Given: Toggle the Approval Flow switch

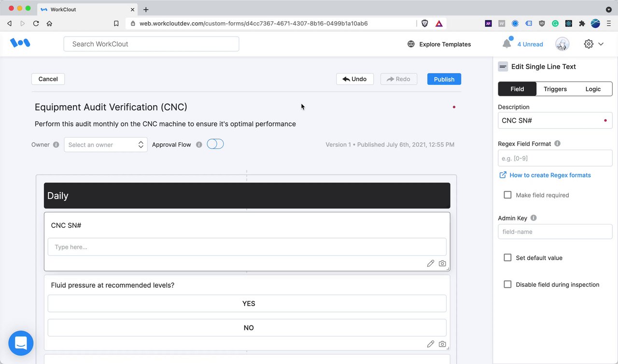Looking at the screenshot, I should pos(215,144).
